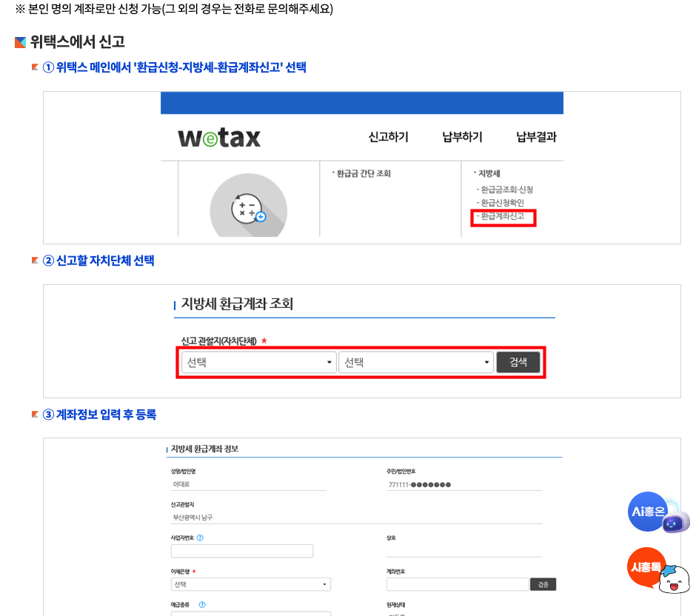Click the '지방세' category label in wetax menu
696x616 pixels.
(489, 173)
